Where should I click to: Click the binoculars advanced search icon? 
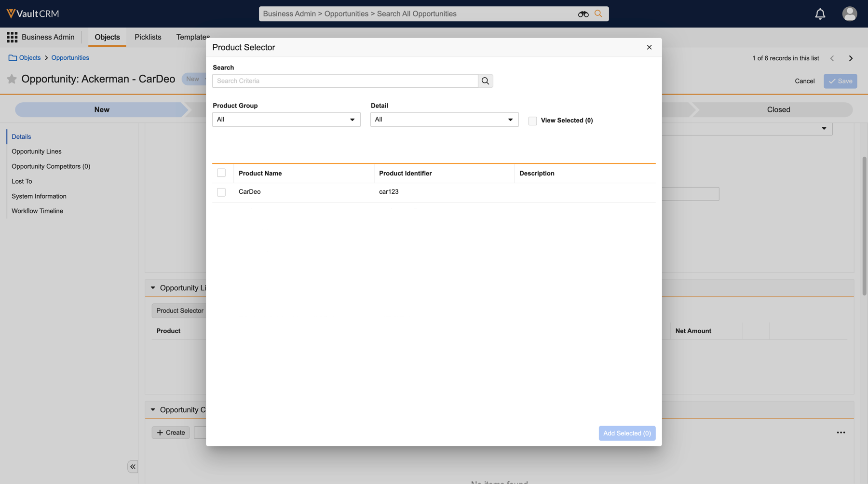pyautogui.click(x=583, y=14)
